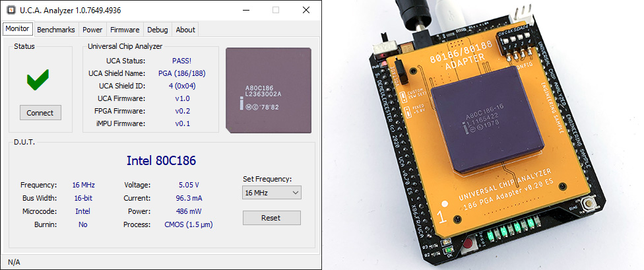
Task: Click the Connect button
Action: pyautogui.click(x=40, y=113)
